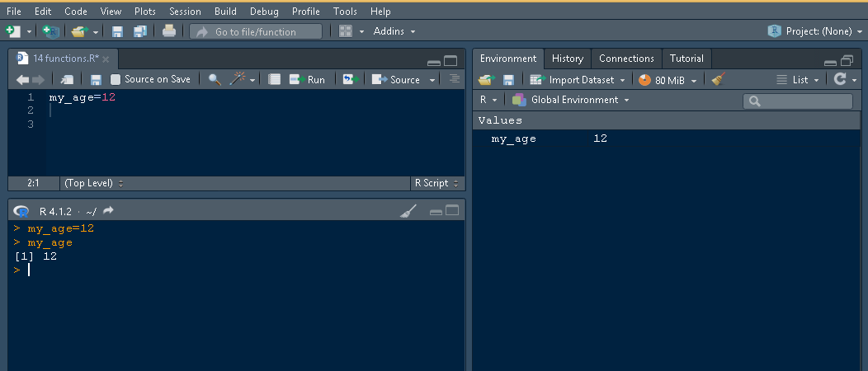The image size is (868, 371).
Task: Open the Build menu
Action: click(x=225, y=11)
